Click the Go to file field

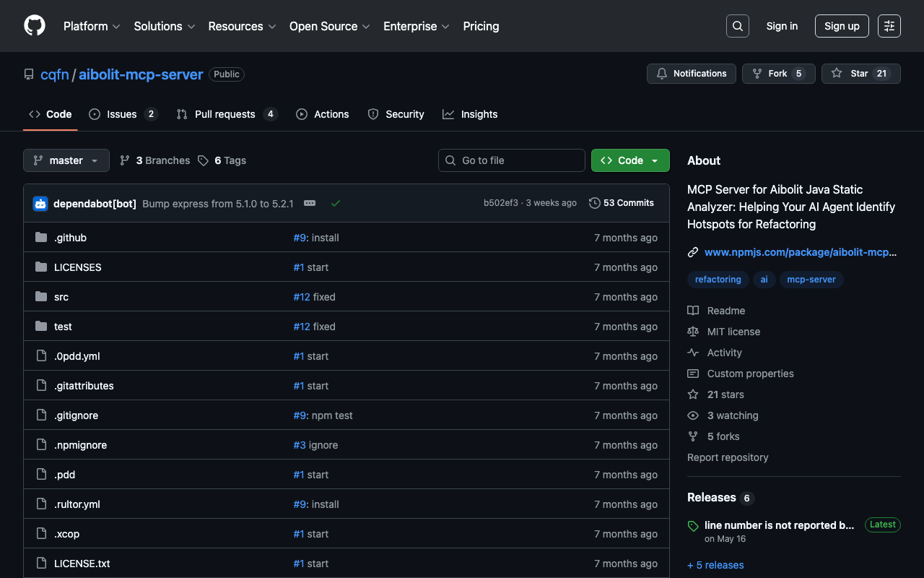(512, 160)
